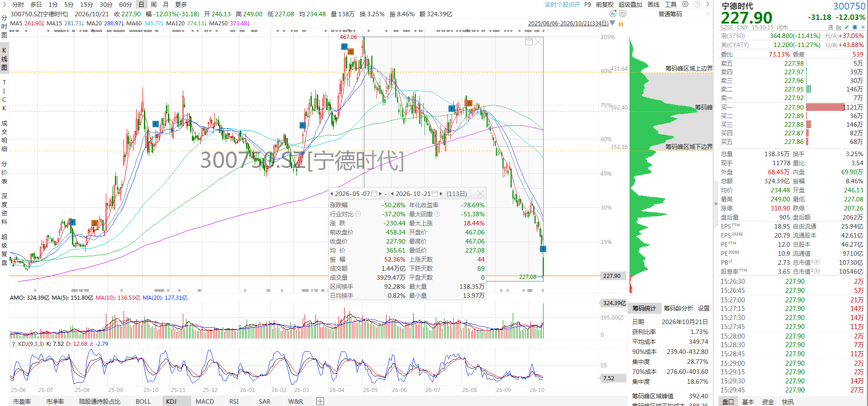Image resolution: width=868 pixels, height=406 pixels.
Task: Select the 月 monthly period
Action: click(166, 5)
